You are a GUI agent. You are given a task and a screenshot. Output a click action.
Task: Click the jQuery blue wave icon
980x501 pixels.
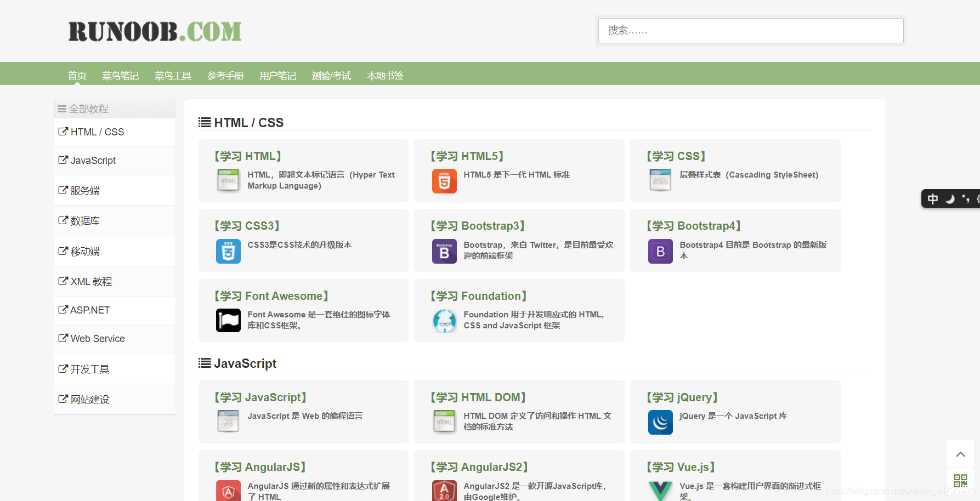pos(660,422)
